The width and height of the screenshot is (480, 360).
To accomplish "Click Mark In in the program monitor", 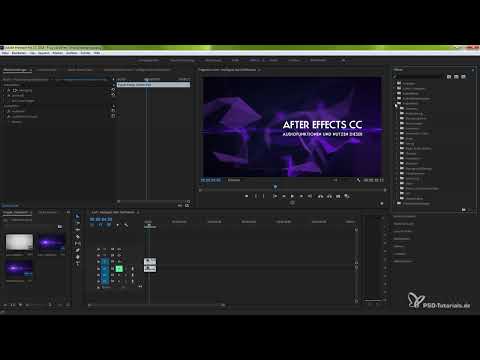I will pyautogui.click(x=256, y=196).
